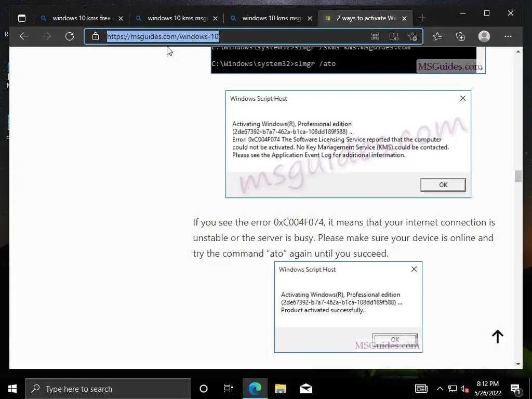Click the slmgr /ato command prompt image
This screenshot has width=532, height=399.
(348, 60)
